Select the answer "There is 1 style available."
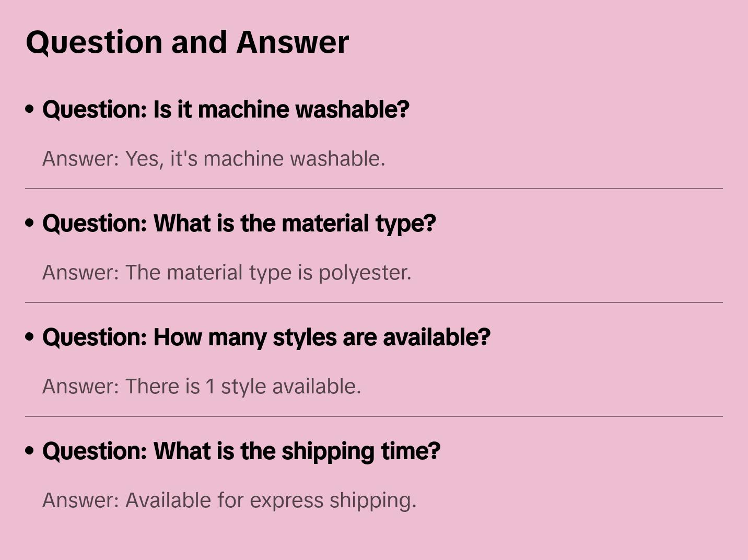The height and width of the screenshot is (560, 748). coord(202,387)
